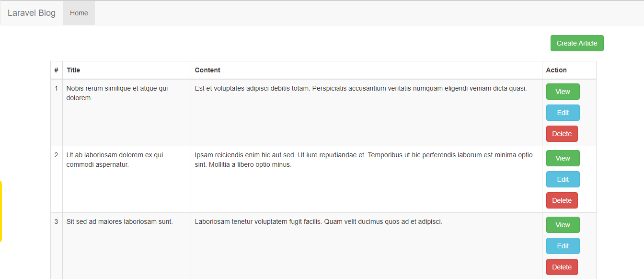The image size is (644, 279).
Task: View the Ut ab laboriosam article
Action: (x=563, y=158)
